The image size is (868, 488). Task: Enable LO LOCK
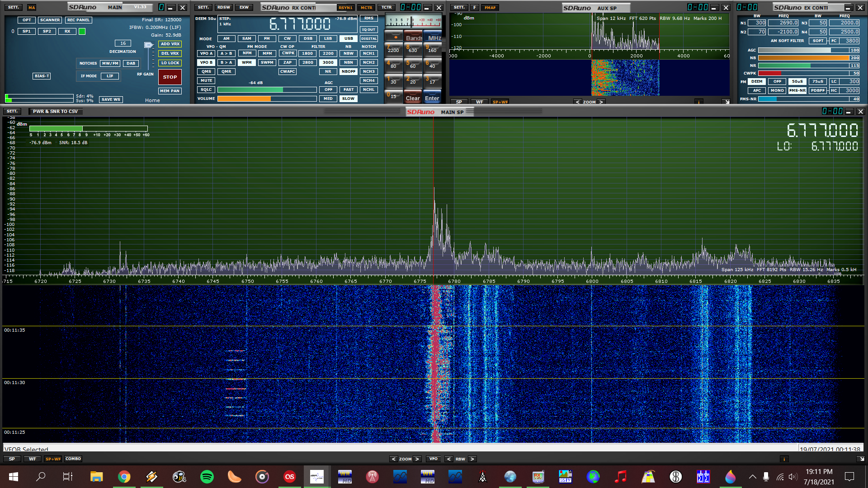(170, 63)
